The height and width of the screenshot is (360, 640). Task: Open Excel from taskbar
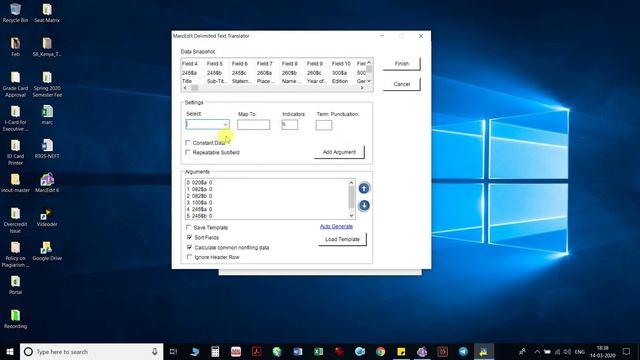tap(319, 351)
